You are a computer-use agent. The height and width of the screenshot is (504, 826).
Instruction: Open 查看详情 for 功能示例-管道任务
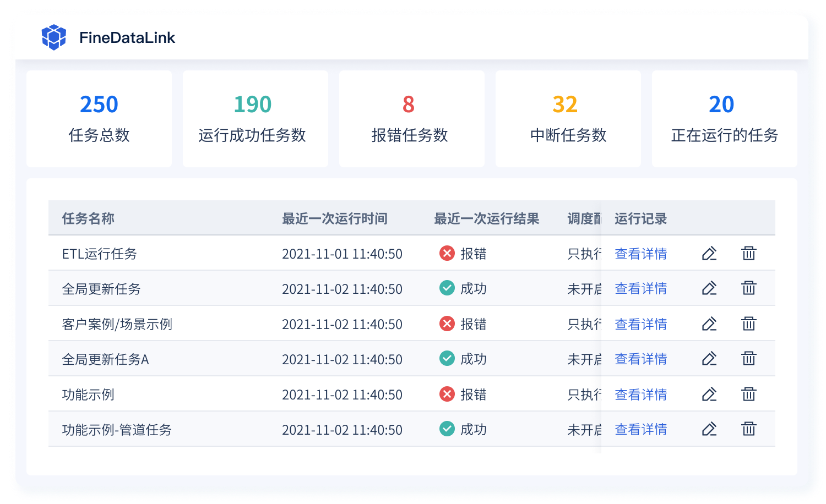point(640,429)
